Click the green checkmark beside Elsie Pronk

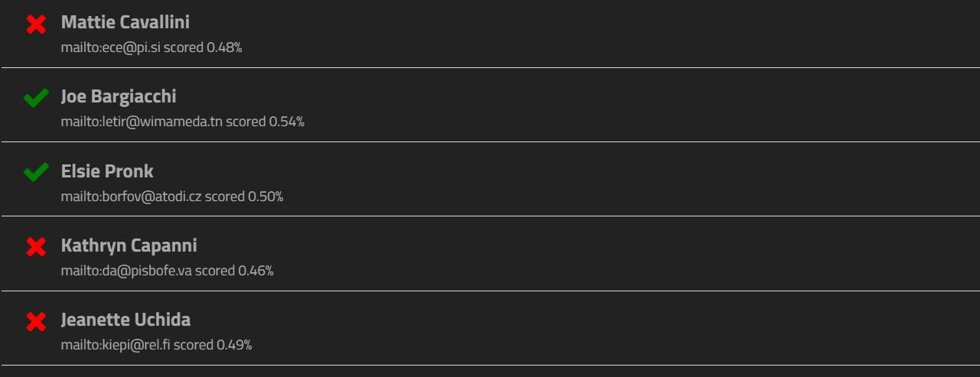click(x=36, y=173)
